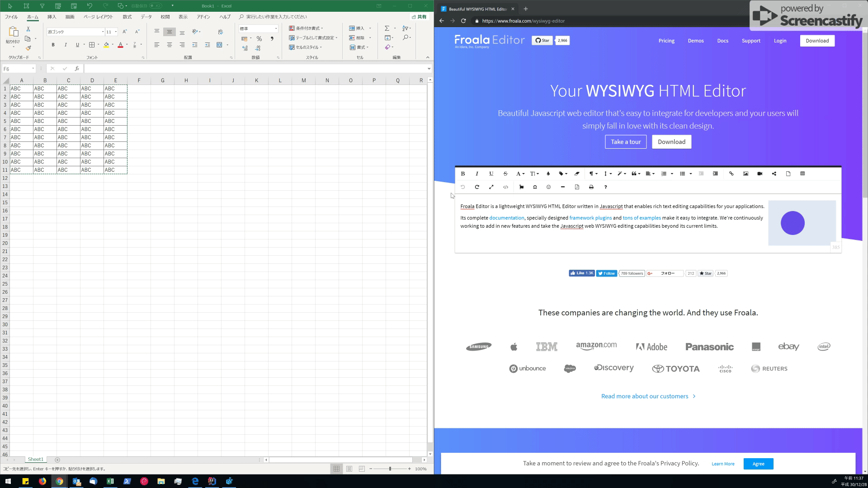Click the Format Painter brush in Excel
868x488 pixels.
pyautogui.click(x=28, y=48)
